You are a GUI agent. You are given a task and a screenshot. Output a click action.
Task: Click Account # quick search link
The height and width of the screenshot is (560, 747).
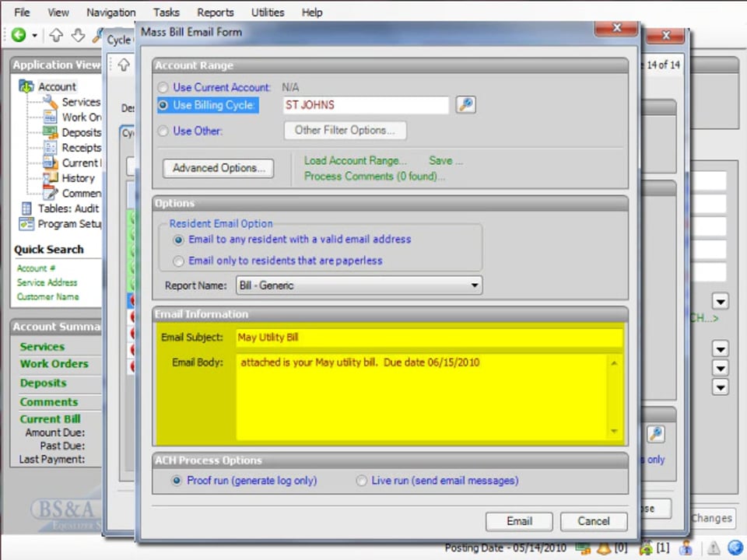tap(37, 268)
